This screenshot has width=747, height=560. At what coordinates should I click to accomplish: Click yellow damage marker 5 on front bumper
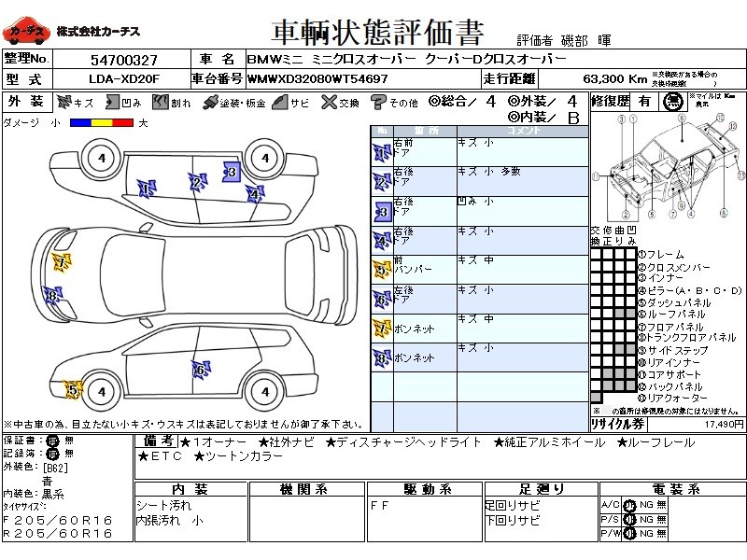pyautogui.click(x=73, y=390)
